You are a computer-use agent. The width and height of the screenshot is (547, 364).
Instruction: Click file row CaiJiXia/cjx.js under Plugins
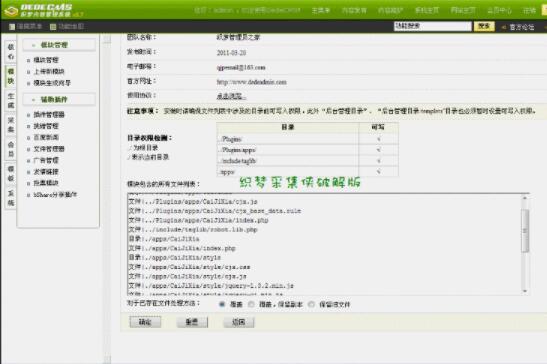[x=193, y=202]
